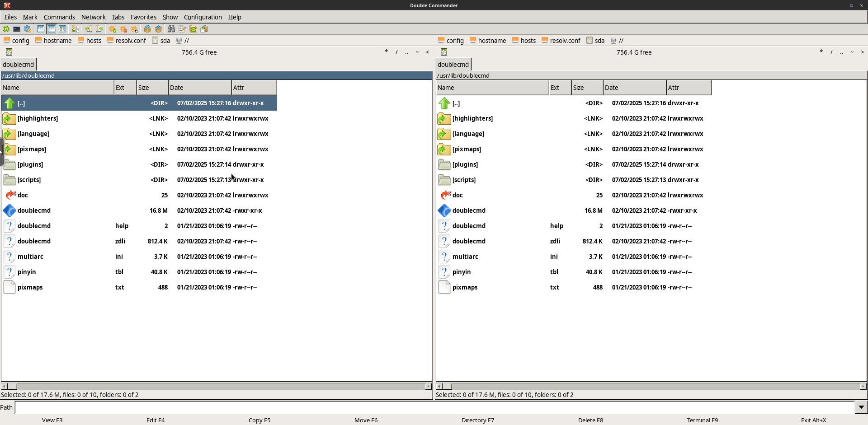
Task: Sort left panel by Size column header
Action: click(152, 88)
